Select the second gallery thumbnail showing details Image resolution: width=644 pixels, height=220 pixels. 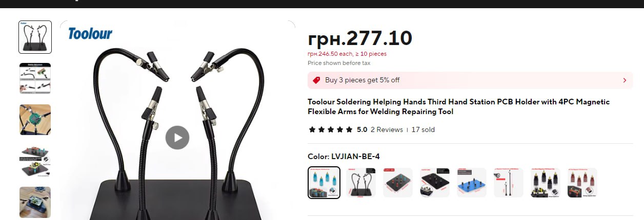pos(35,78)
